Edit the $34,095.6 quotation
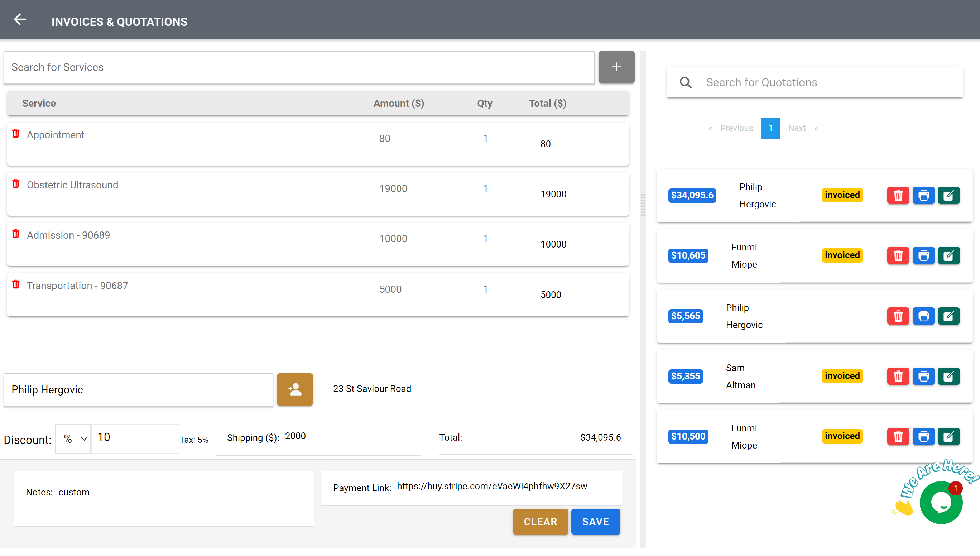980x556 pixels. pyautogui.click(x=949, y=196)
